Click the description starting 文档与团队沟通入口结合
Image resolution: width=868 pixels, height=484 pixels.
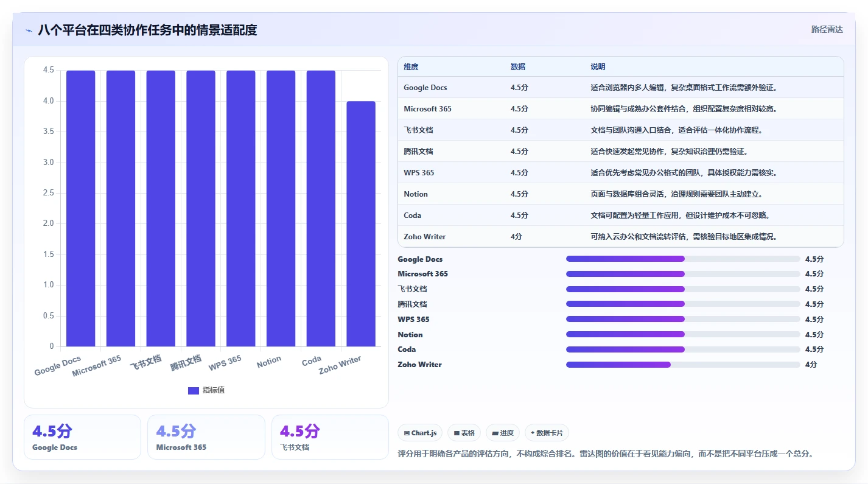(677, 130)
